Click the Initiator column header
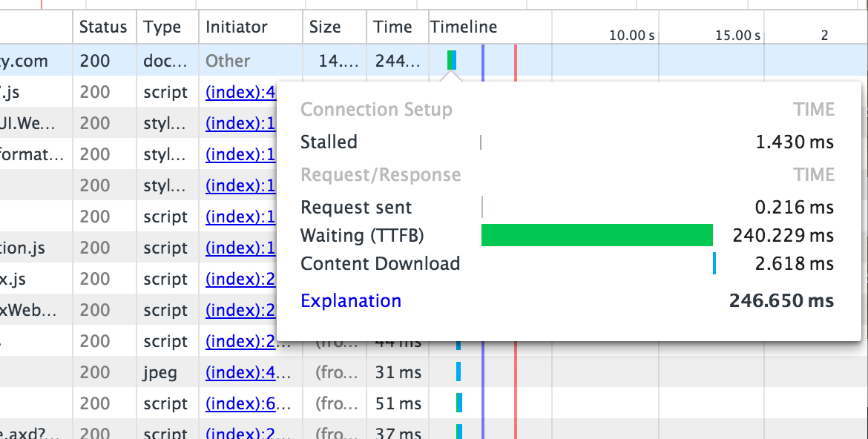 pos(236,27)
